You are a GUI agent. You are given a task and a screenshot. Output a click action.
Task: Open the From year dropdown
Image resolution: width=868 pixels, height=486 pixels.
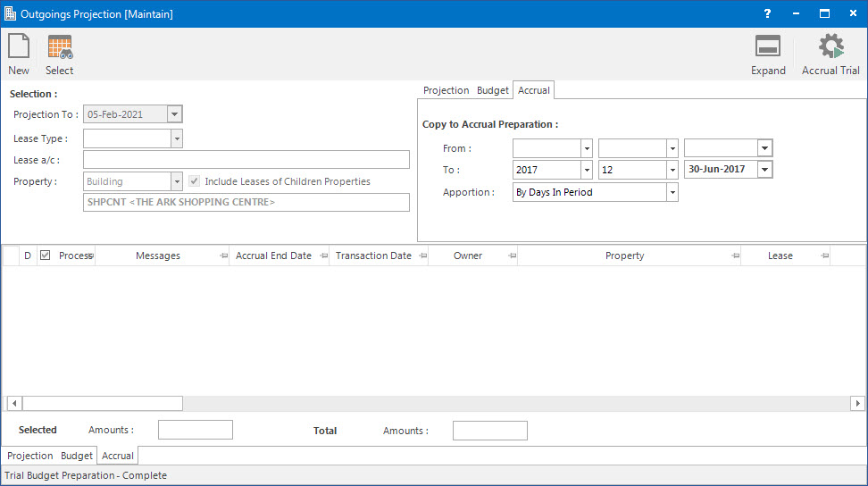tap(587, 148)
